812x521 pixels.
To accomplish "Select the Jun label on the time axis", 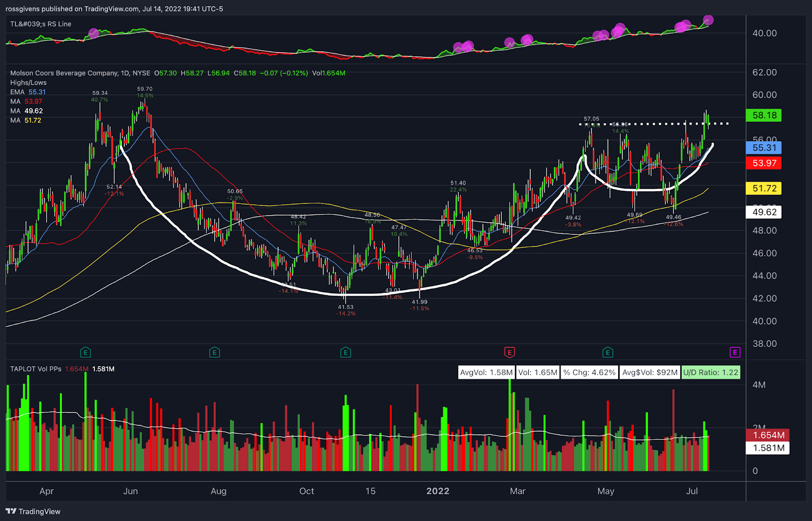I will click(x=130, y=491).
